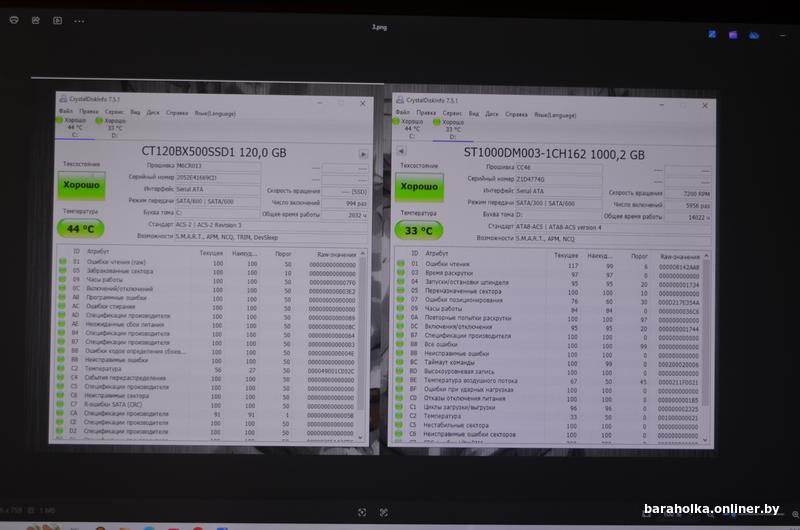Select the 'R-ошибки SATA (CRC)' row in the left window
The height and width of the screenshot is (530, 800).
click(206, 405)
